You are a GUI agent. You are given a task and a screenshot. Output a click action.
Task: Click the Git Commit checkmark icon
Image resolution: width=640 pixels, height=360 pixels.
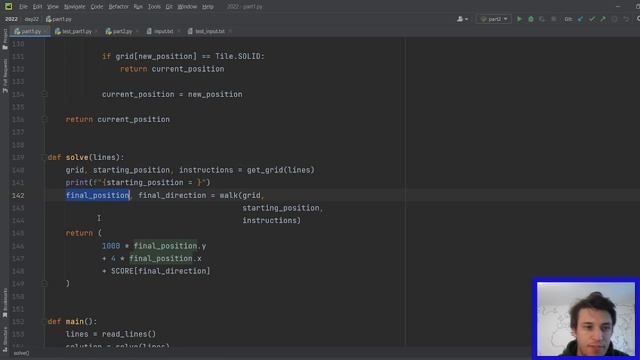[592, 19]
